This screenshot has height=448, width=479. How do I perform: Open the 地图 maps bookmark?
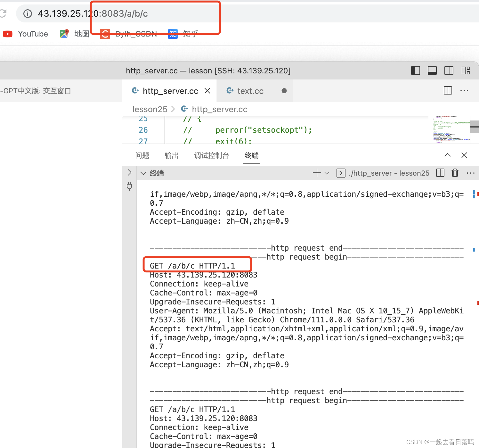click(75, 34)
